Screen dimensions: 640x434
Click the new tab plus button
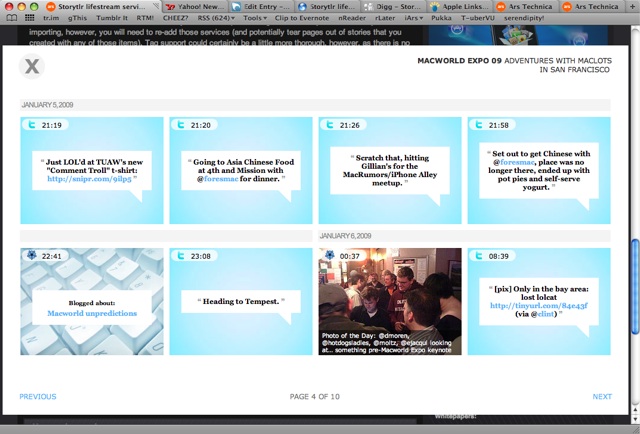[633, 7]
